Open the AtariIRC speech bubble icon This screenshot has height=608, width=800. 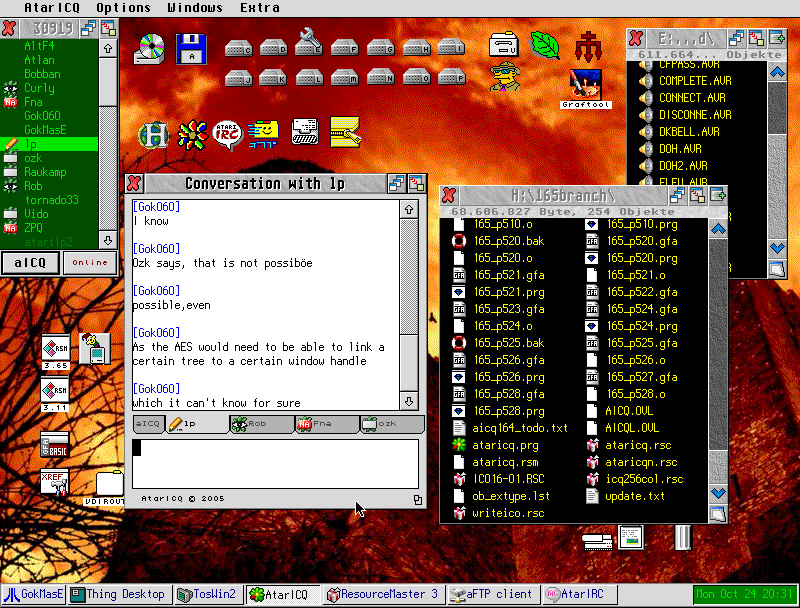coord(228,135)
